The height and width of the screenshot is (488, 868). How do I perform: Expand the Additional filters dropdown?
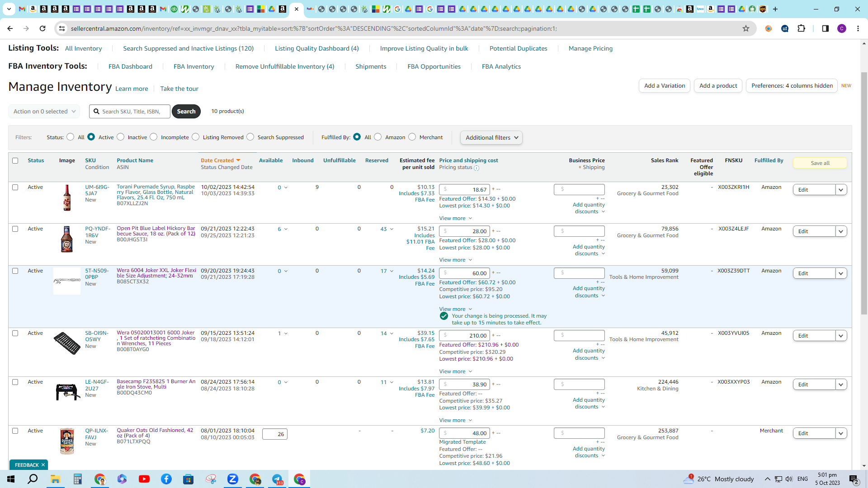tap(491, 137)
